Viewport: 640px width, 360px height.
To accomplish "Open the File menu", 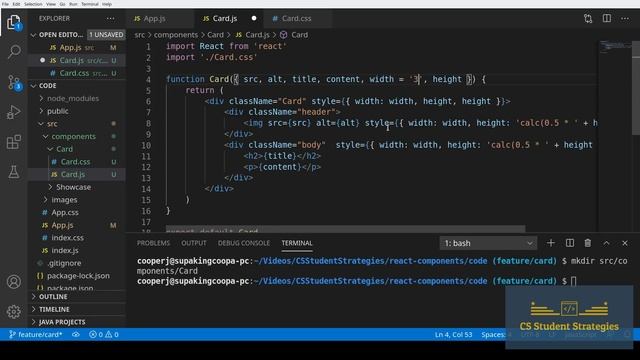I will (5, 4).
